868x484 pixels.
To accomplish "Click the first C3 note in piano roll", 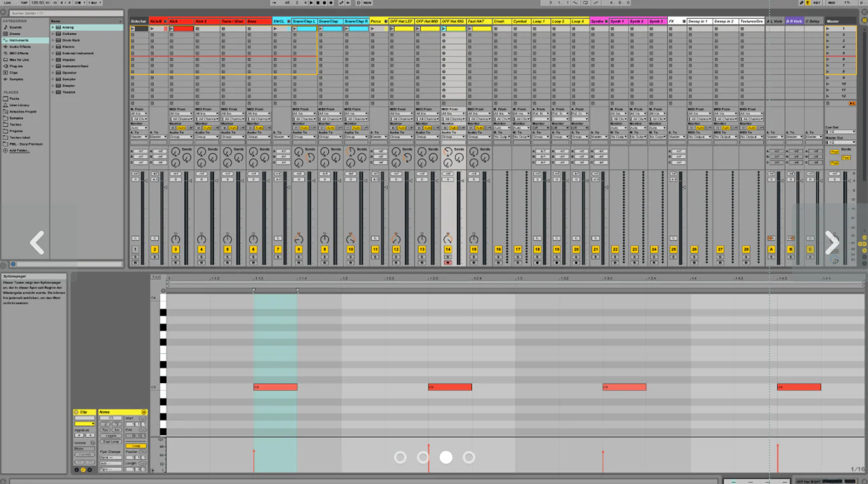I will 275,387.
